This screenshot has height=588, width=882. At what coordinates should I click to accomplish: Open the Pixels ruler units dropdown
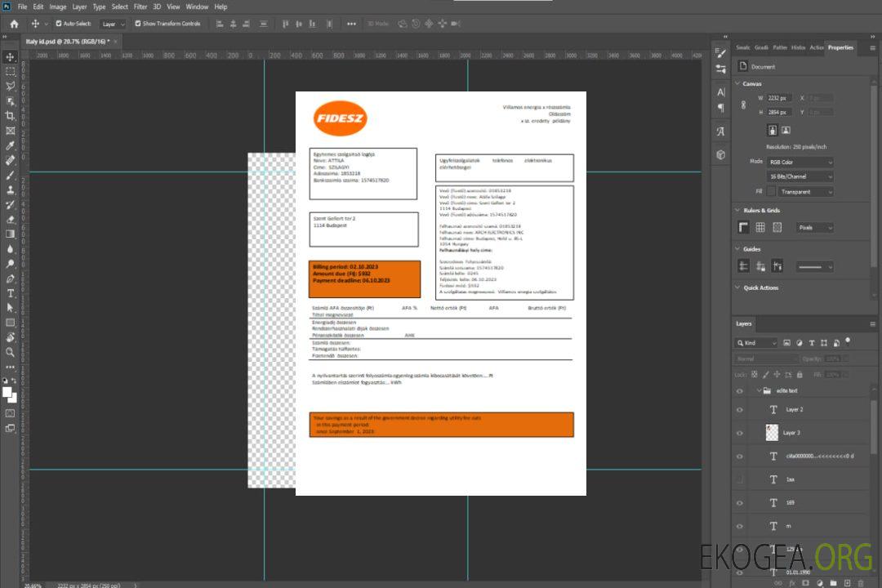point(814,228)
